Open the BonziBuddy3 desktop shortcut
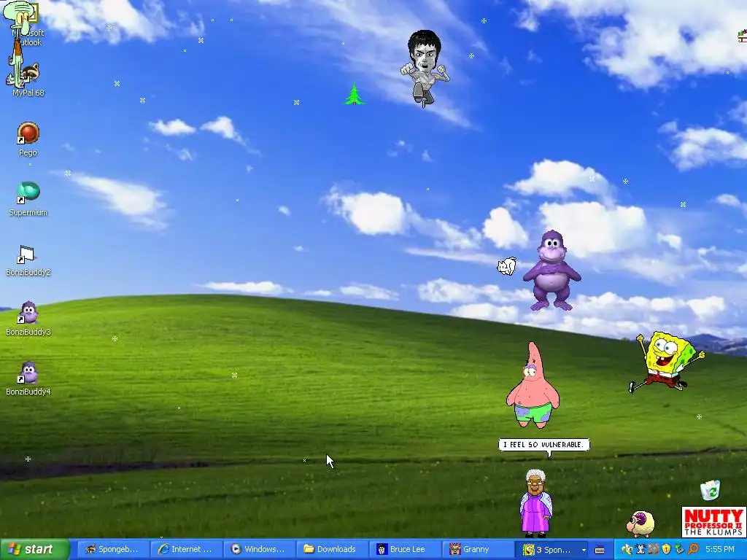This screenshot has height=560, width=747. [28, 318]
